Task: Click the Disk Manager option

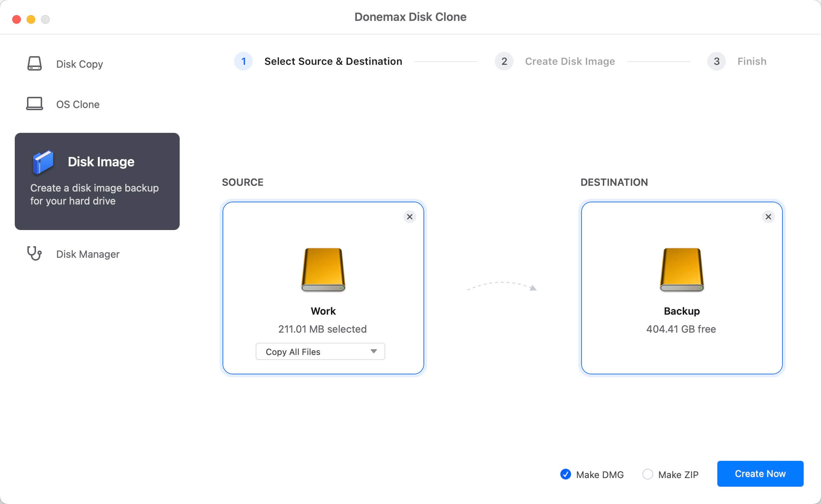Action: [88, 254]
